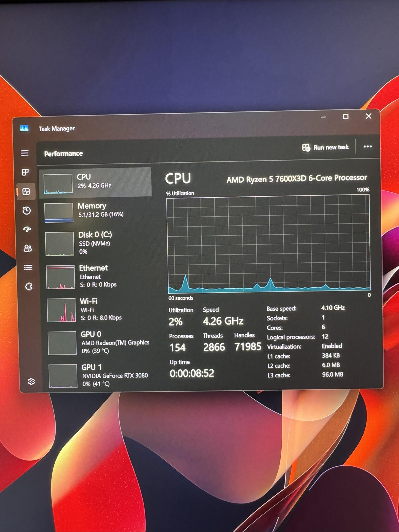Click the 2% utilization value
This screenshot has width=399, height=532.
tap(176, 322)
